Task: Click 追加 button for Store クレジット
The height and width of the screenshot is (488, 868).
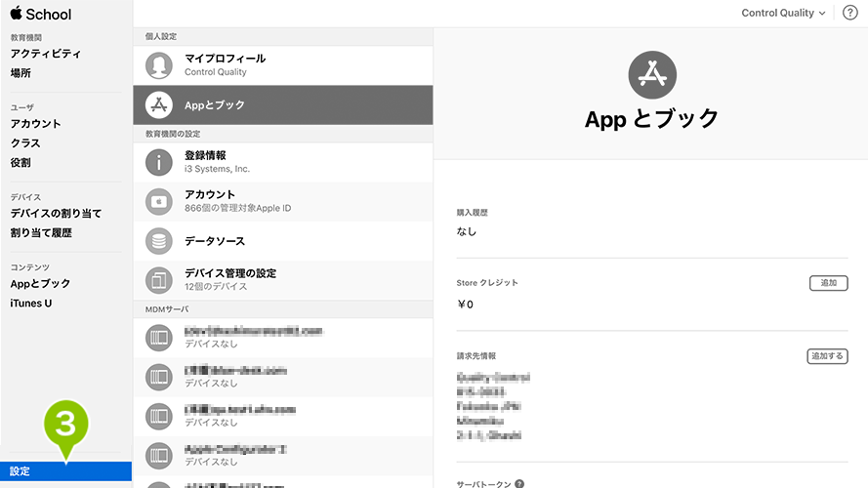Action: [x=828, y=283]
